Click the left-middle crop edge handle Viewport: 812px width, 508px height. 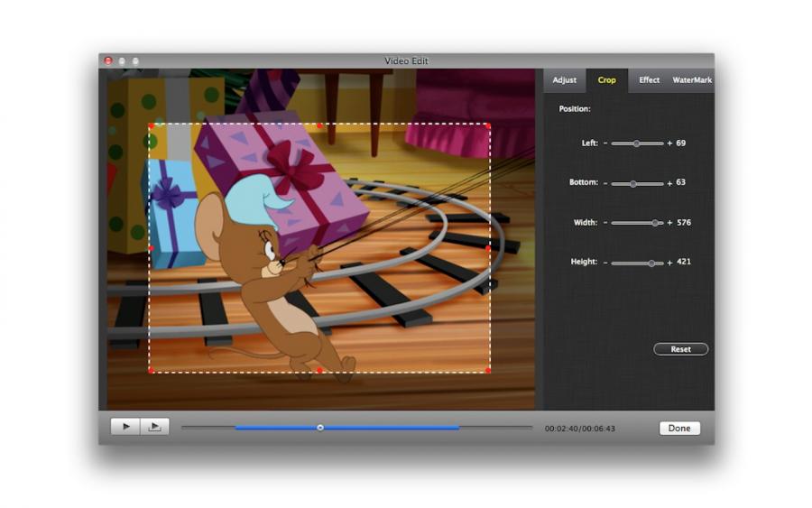tap(151, 248)
